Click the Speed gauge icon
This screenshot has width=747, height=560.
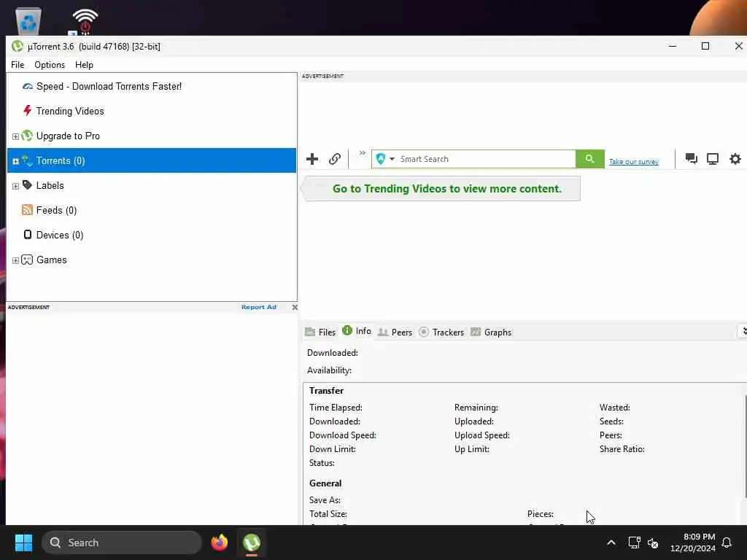[x=28, y=86]
